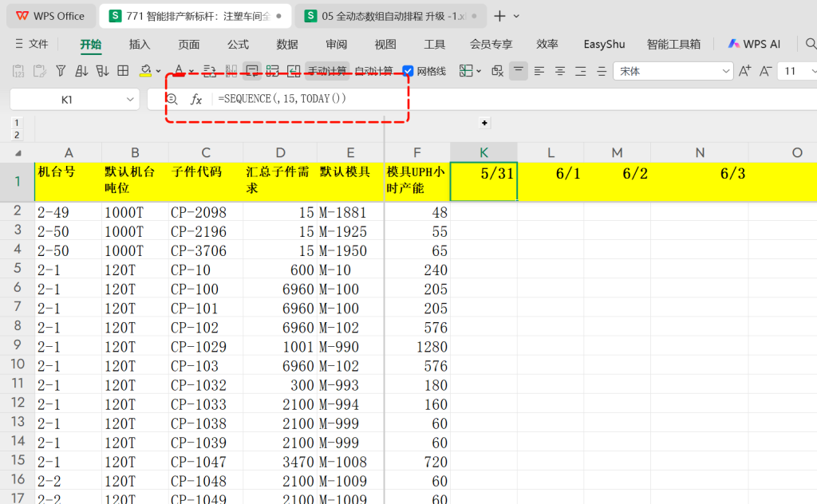Switch to the 开始 ribbon tab
The image size is (817, 504).
[x=91, y=44]
